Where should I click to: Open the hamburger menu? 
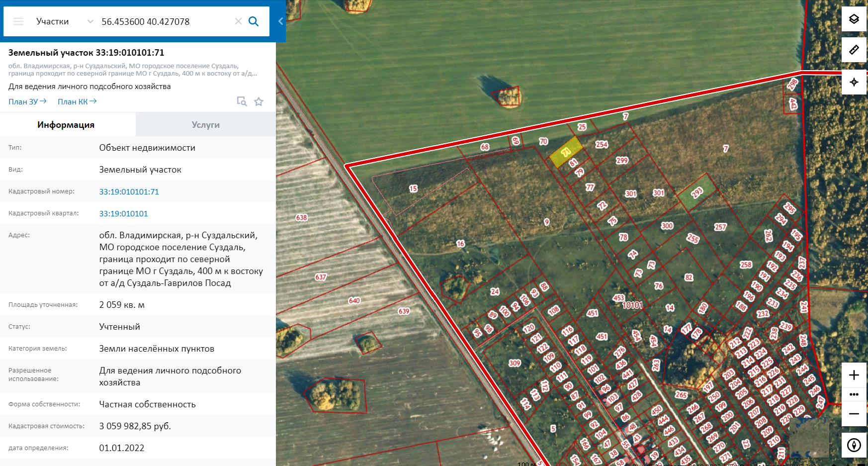click(x=18, y=21)
